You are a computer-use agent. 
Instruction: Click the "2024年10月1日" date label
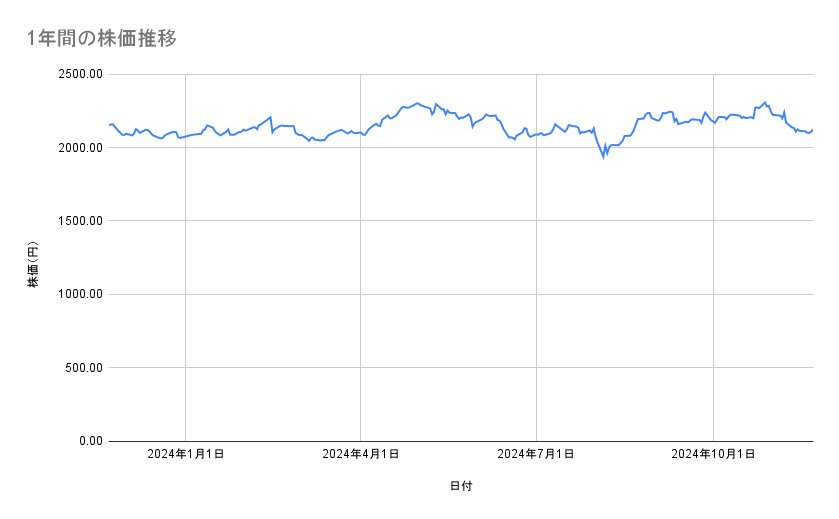713,455
